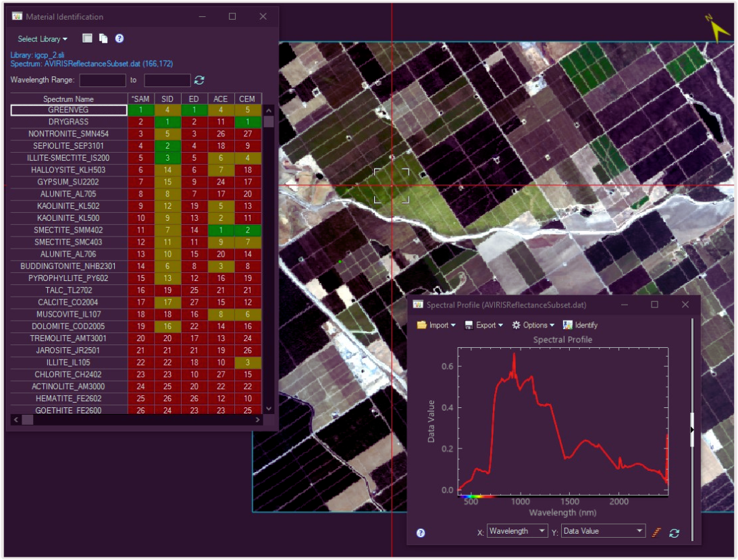
Task: Open the Spectral Profile help icon
Action: (421, 532)
